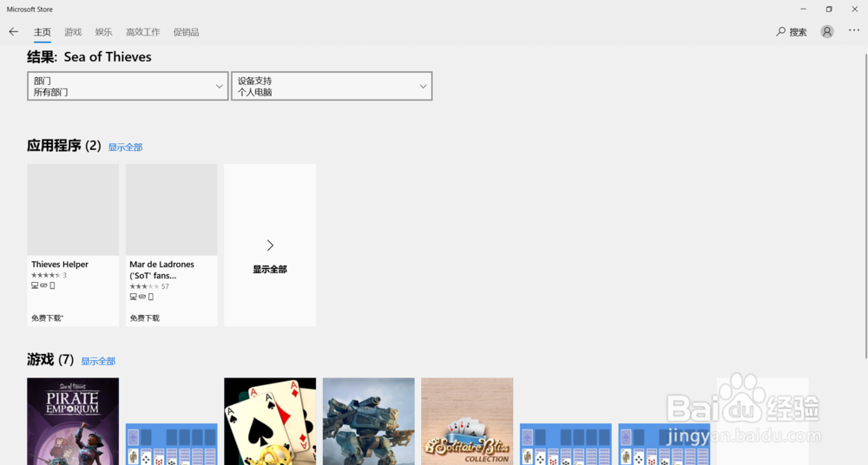Switch to the 高效工作 tab

[x=143, y=32]
